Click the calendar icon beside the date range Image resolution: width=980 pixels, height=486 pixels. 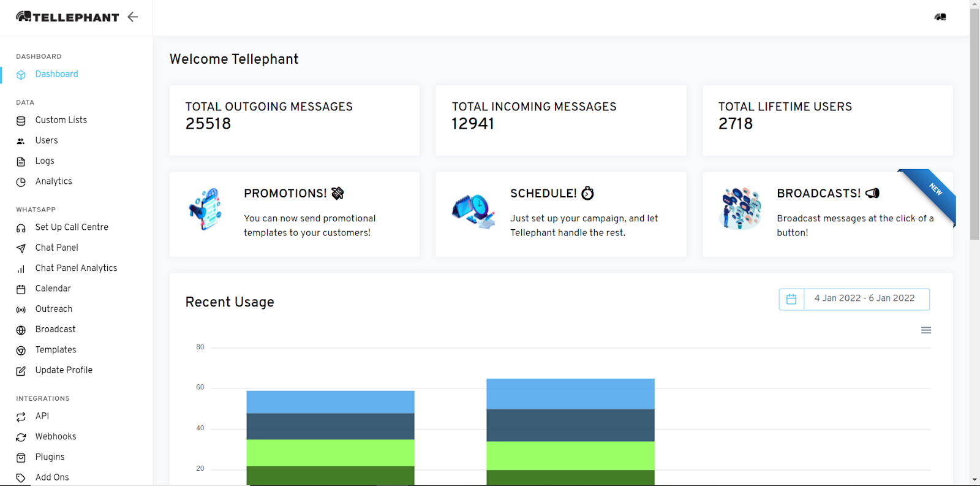[791, 299]
